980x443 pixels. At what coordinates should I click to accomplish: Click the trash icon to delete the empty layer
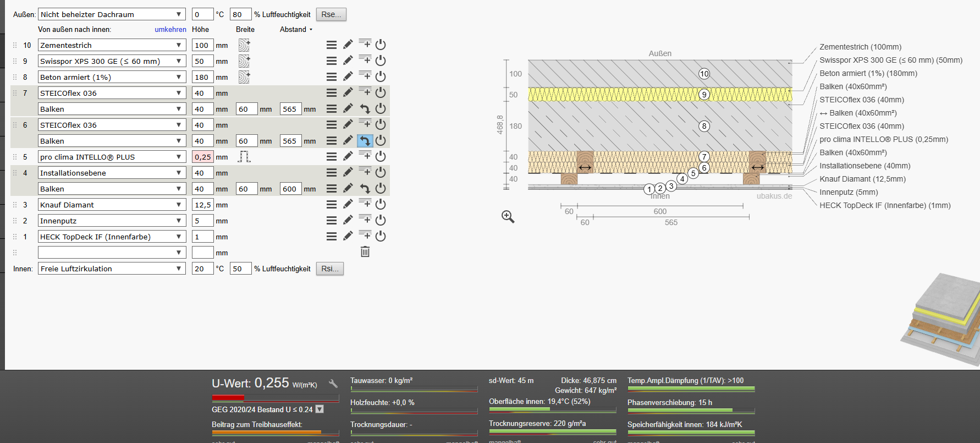click(x=365, y=251)
